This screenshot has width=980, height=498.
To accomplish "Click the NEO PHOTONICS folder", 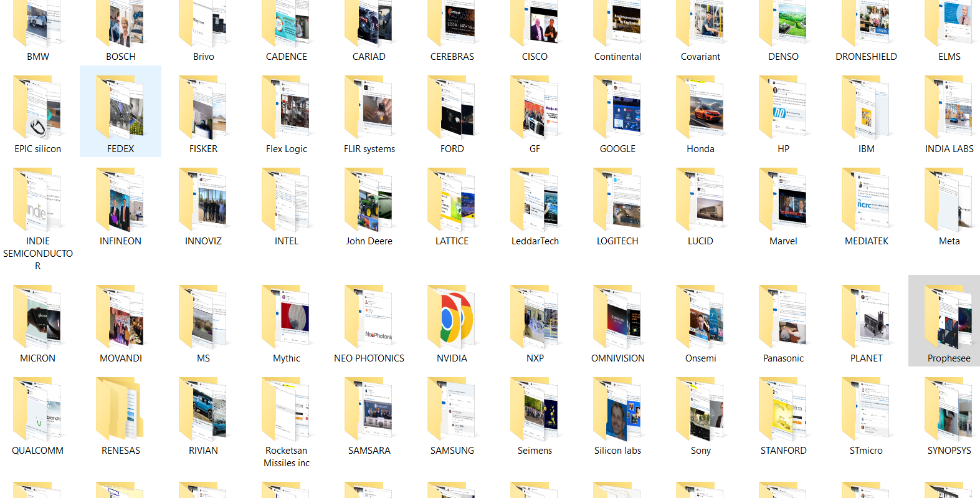I will (x=369, y=318).
